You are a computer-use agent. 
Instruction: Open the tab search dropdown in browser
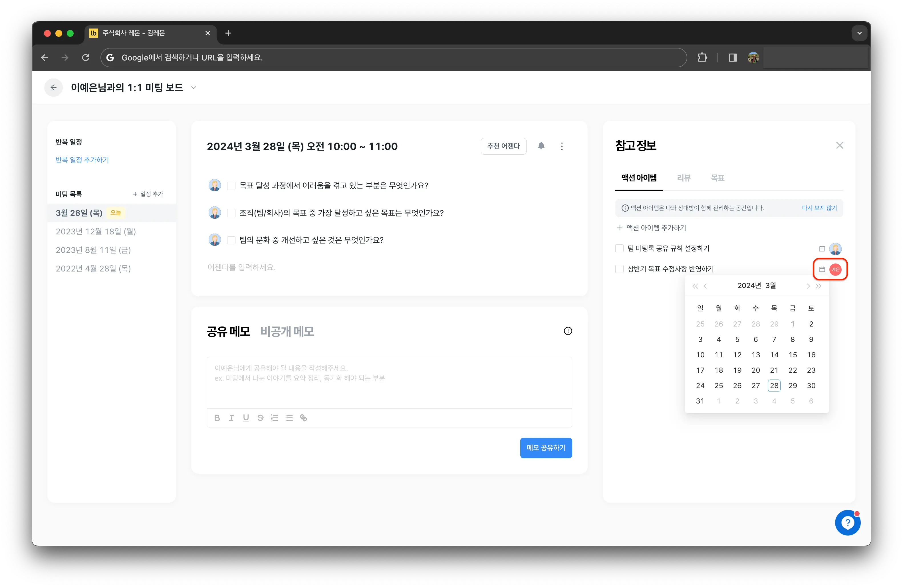click(859, 33)
